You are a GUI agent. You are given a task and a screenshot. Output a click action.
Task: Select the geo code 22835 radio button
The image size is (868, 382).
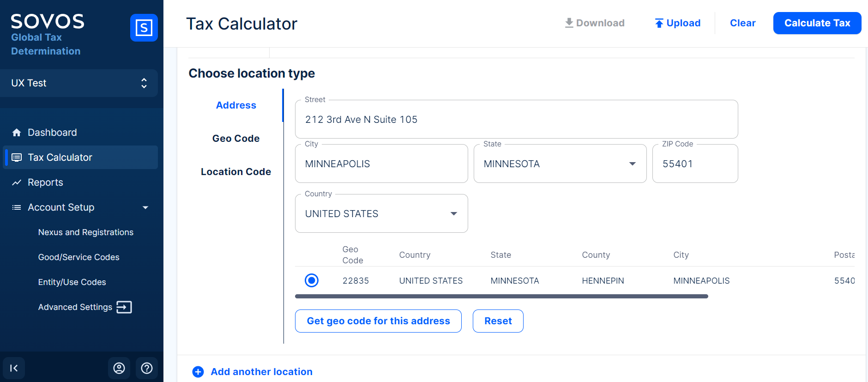[x=312, y=280]
